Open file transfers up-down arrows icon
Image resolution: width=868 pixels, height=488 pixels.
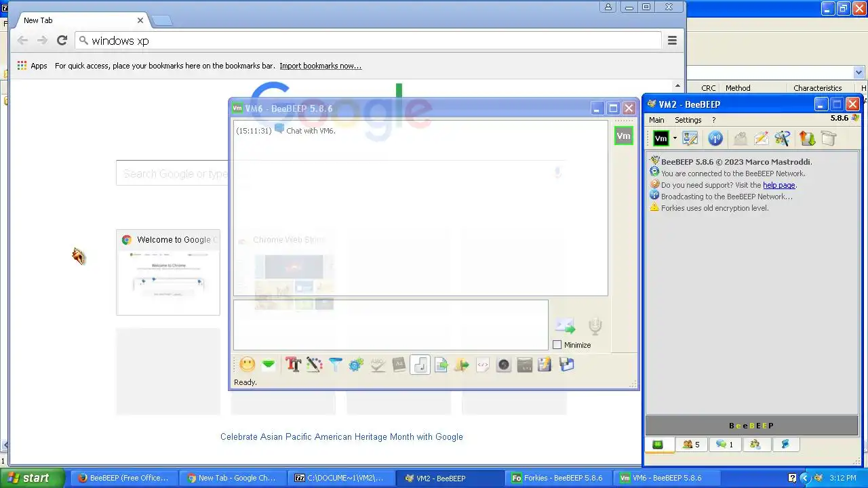807,138
